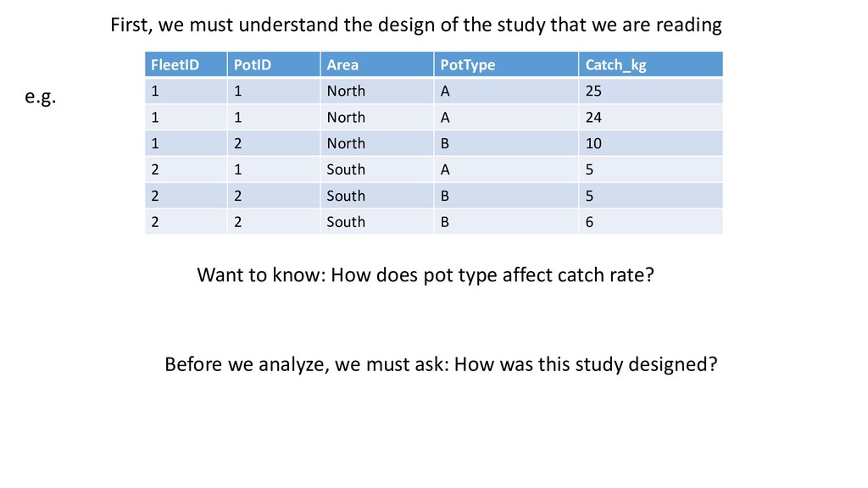Click the FleetID column header
Screen dimensions: 868x488
[x=186, y=64]
